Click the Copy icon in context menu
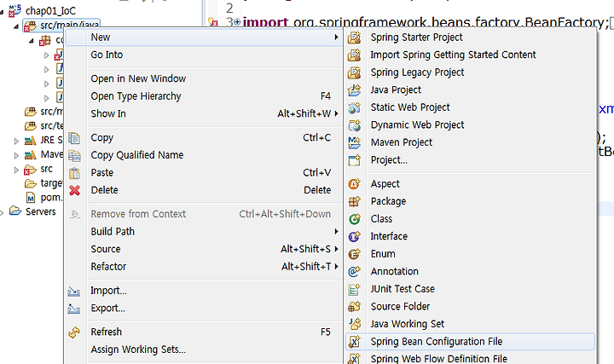The width and height of the screenshot is (614, 364). 74,138
